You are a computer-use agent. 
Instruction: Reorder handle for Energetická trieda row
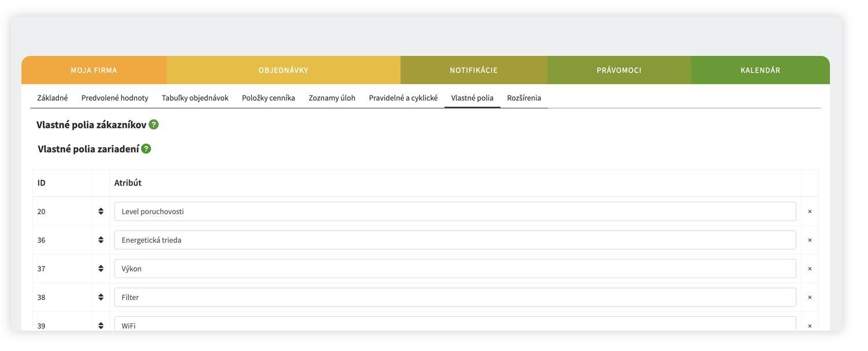tap(101, 240)
